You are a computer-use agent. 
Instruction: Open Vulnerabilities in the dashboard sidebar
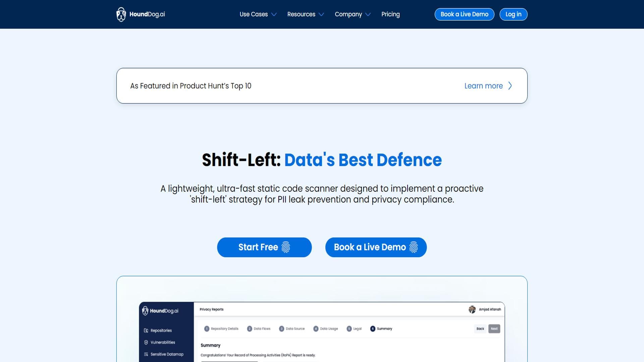tap(163, 342)
